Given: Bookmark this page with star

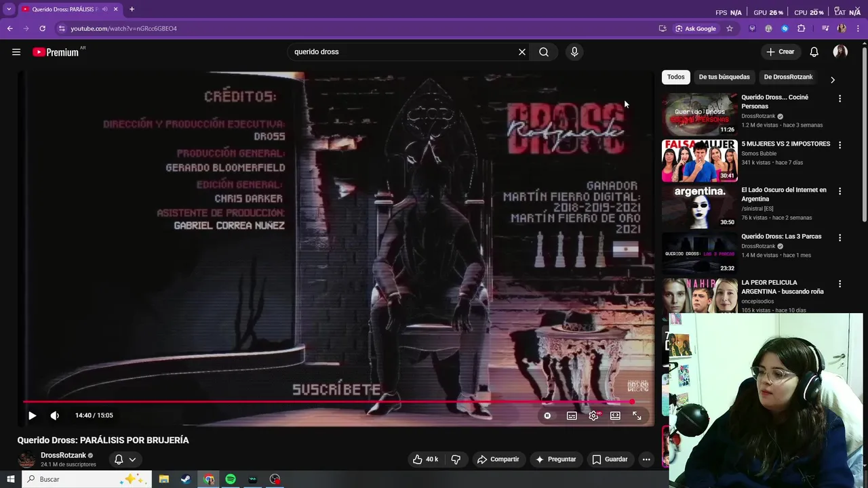Looking at the screenshot, I should [x=730, y=28].
